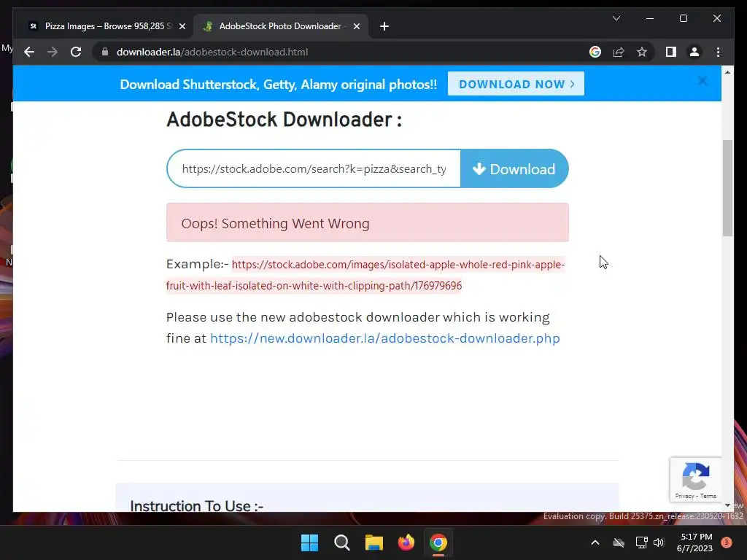This screenshot has height=560, width=747.
Task: Open the notification badge showing 3
Action: point(726,542)
